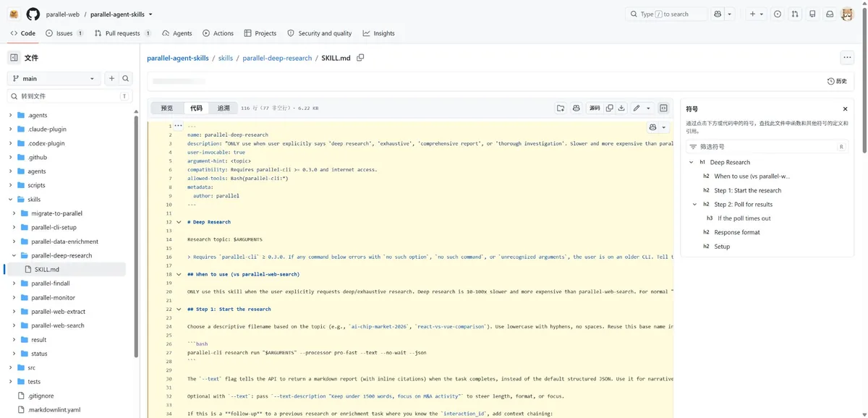Add file with plus button in sidebar
The width and height of the screenshot is (868, 418).
pos(111,78)
